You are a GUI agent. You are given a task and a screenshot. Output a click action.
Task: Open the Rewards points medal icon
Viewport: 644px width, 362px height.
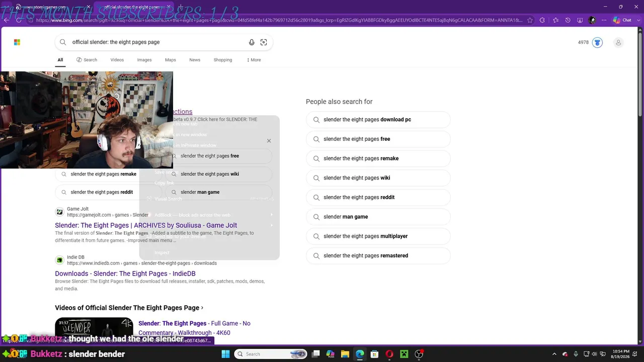[x=597, y=43]
